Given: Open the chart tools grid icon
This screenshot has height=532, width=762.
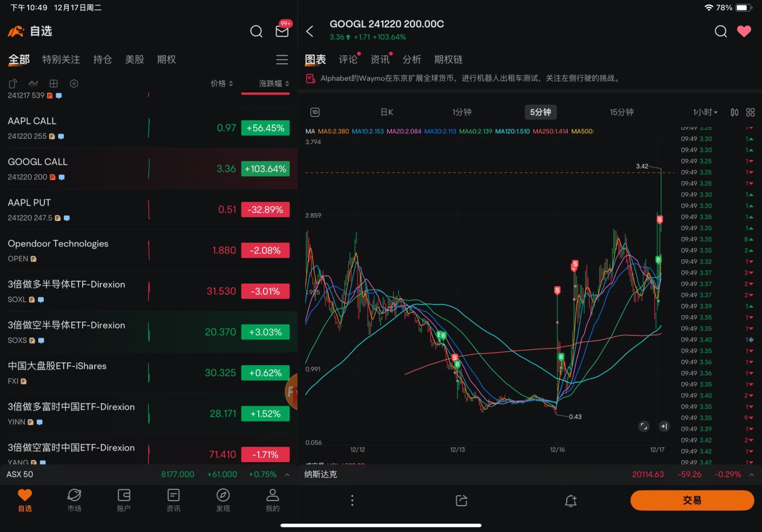Looking at the screenshot, I should click(751, 112).
